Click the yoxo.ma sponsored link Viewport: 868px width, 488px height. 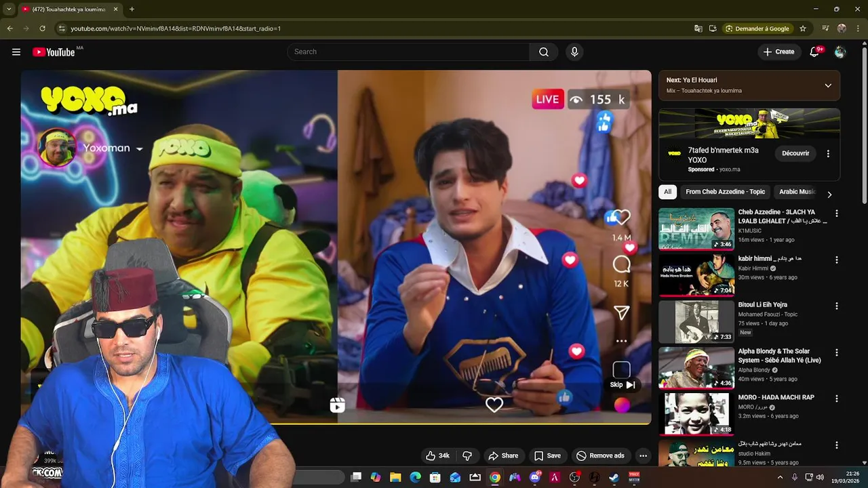tap(730, 169)
